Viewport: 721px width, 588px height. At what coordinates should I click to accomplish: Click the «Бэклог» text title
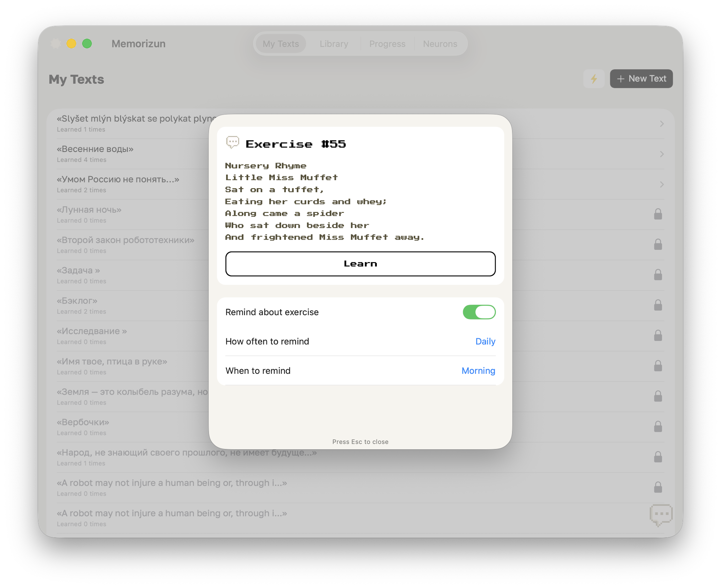click(x=77, y=300)
